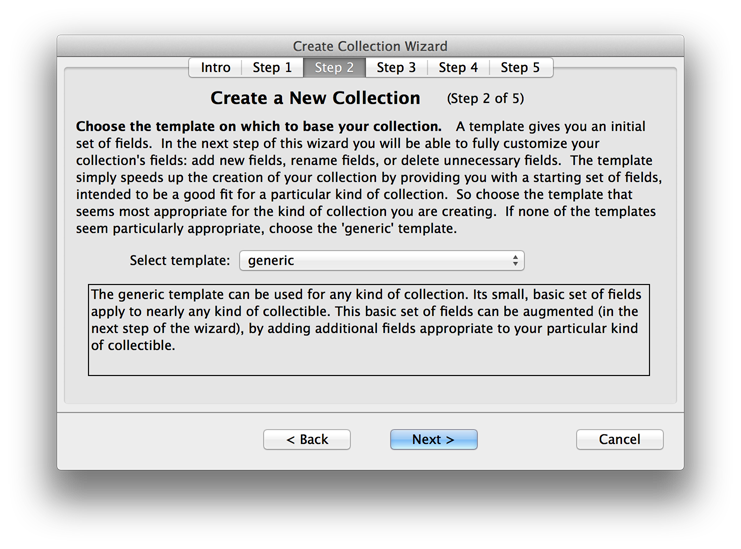
Task: Click the '(Step 2 of 5)' label
Action: [485, 98]
